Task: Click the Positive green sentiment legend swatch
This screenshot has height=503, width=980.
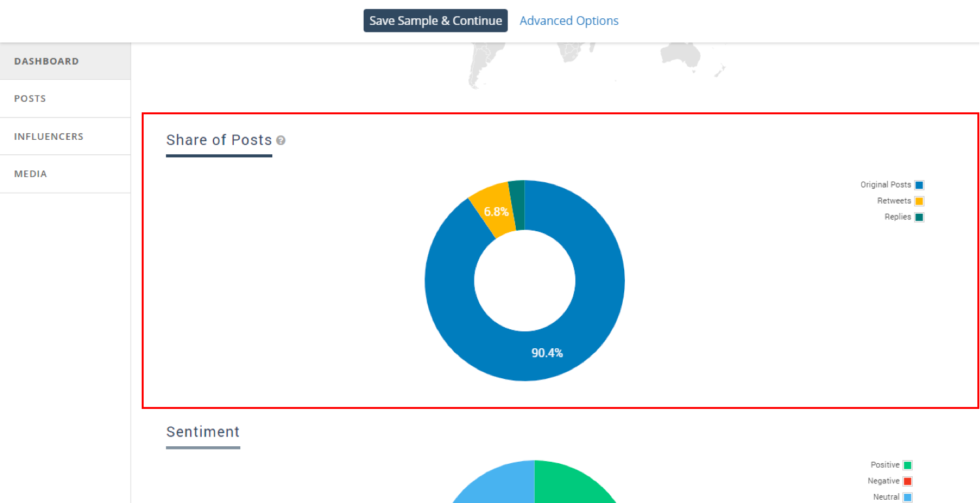Action: coord(908,465)
